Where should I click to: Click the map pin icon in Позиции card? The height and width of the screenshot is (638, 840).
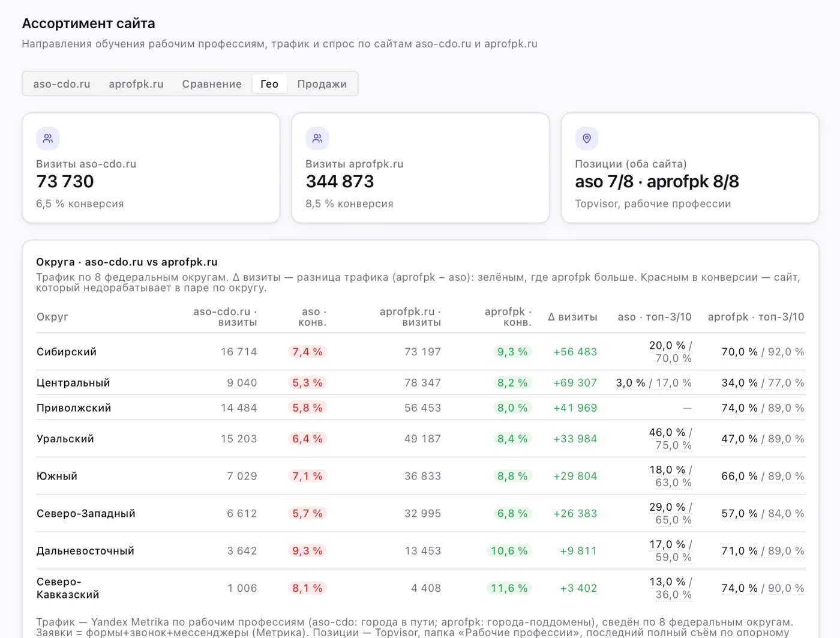[587, 139]
